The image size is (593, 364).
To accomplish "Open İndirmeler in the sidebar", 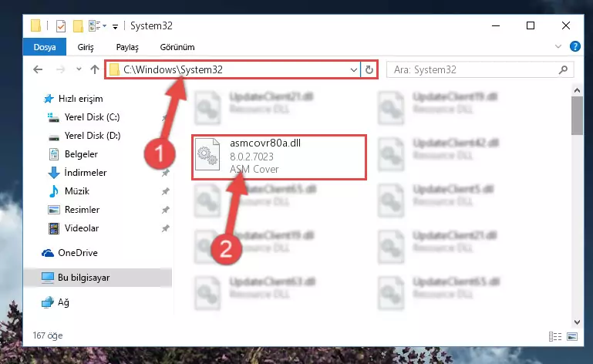I will 85,173.
